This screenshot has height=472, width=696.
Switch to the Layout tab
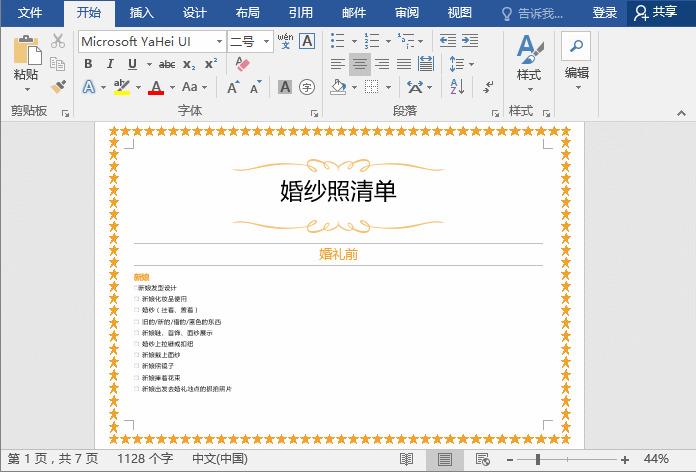[x=248, y=13]
